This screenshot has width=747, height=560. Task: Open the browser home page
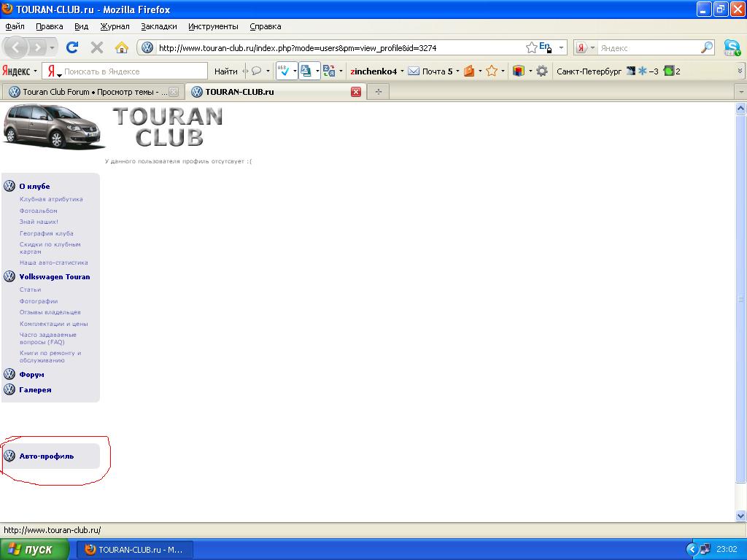(x=122, y=47)
